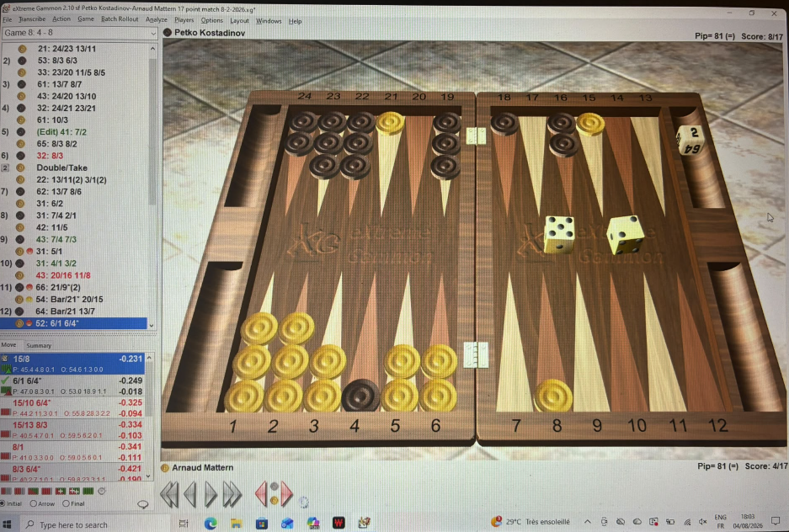This screenshot has width=789, height=532.
Task: Step back one move with single left arrow
Action: coord(190,495)
